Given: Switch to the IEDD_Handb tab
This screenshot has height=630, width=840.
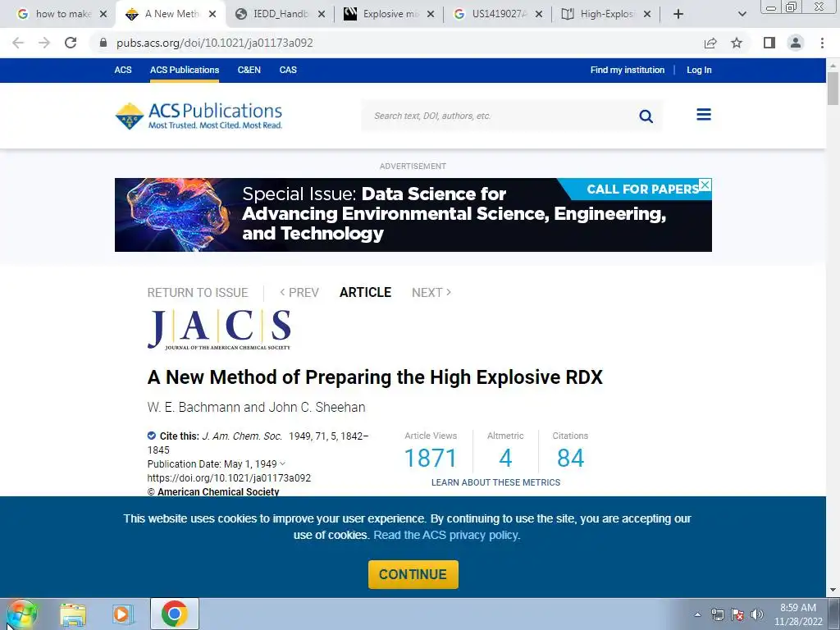Looking at the screenshot, I should 273,14.
